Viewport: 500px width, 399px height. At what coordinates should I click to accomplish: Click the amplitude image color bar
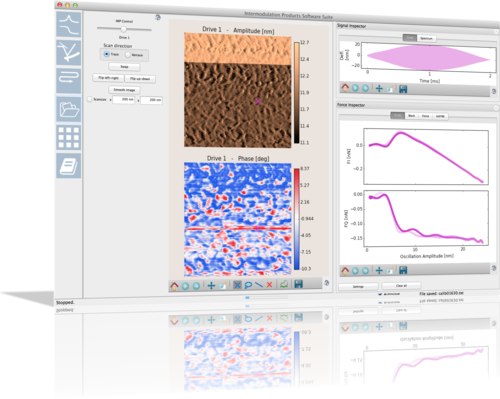point(296,93)
